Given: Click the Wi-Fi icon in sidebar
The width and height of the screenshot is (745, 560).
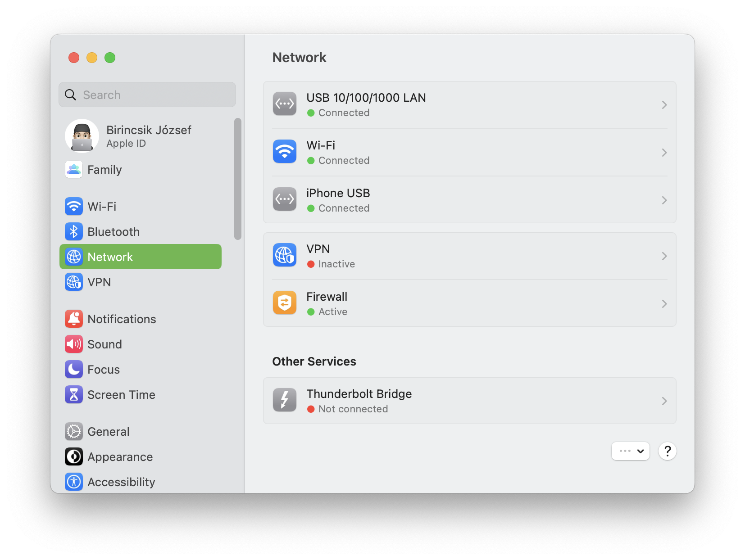Looking at the screenshot, I should [74, 207].
